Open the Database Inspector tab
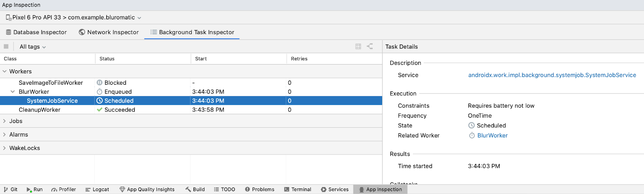The height and width of the screenshot is (194, 644). coord(36,32)
